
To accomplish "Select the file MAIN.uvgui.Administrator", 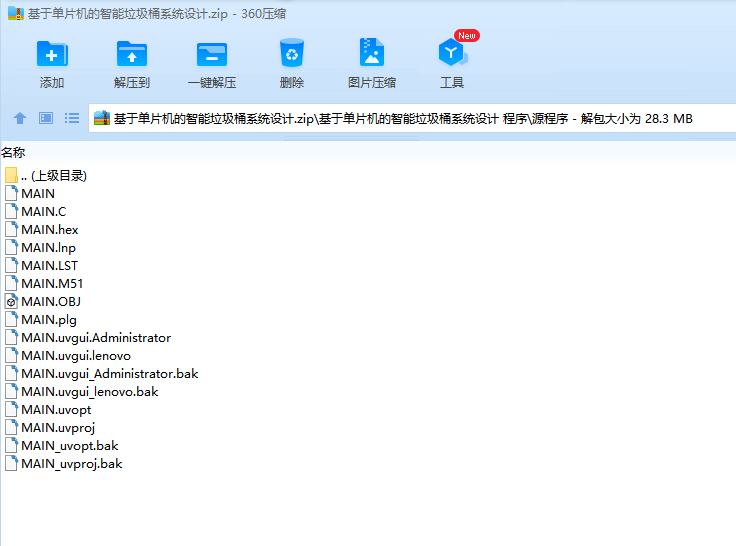I will click(88, 338).
